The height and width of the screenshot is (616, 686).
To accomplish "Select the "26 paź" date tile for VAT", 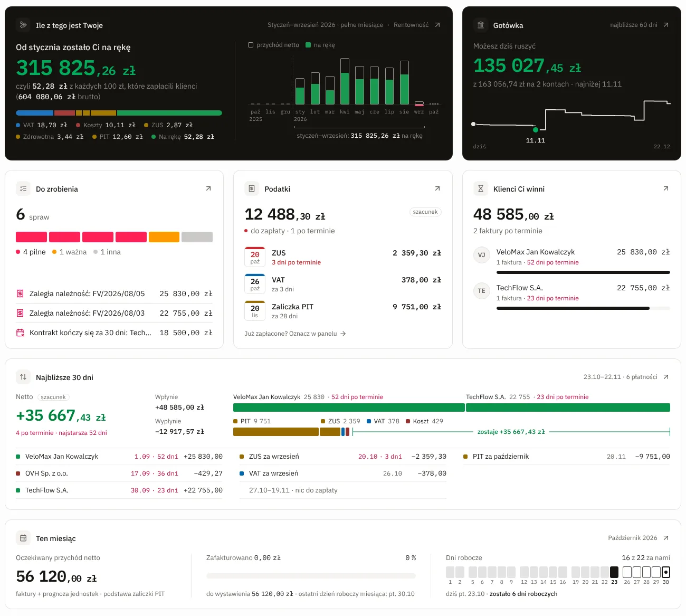I will pos(255,283).
